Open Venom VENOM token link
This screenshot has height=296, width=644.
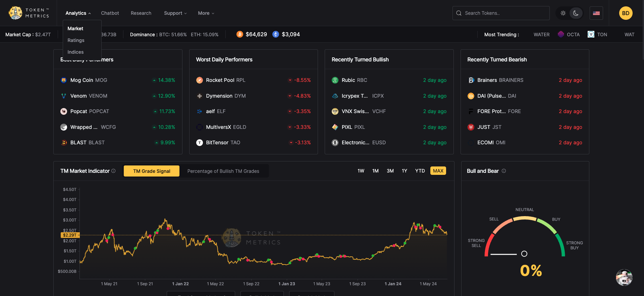point(89,96)
